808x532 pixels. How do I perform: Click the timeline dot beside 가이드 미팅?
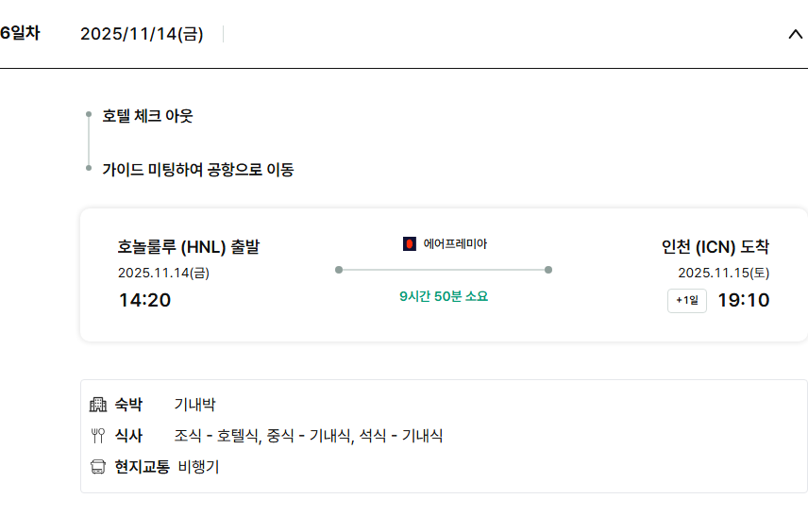(x=88, y=169)
